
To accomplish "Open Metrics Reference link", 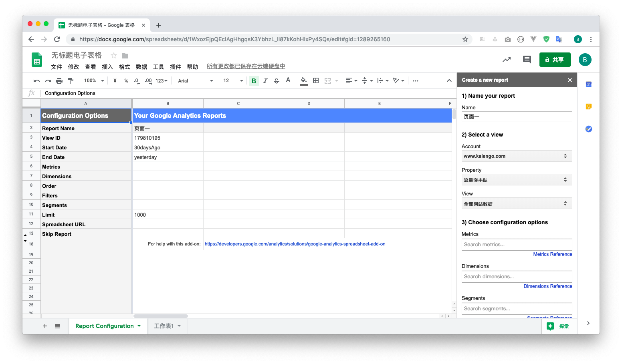I will point(552,254).
